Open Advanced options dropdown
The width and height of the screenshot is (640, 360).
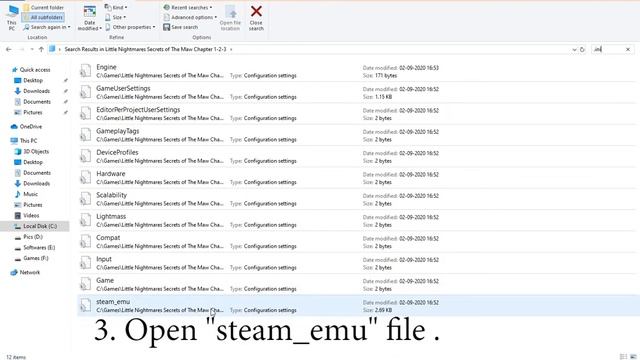[x=190, y=17]
